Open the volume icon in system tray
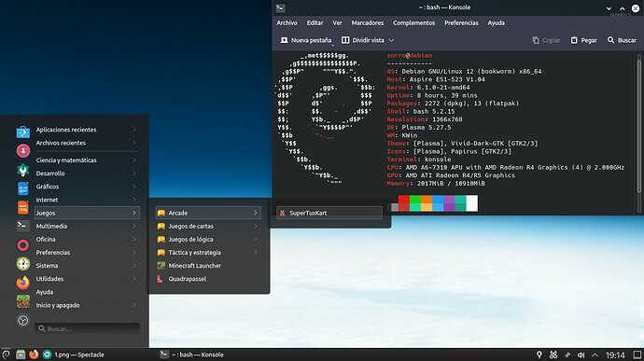 [x=581, y=354]
